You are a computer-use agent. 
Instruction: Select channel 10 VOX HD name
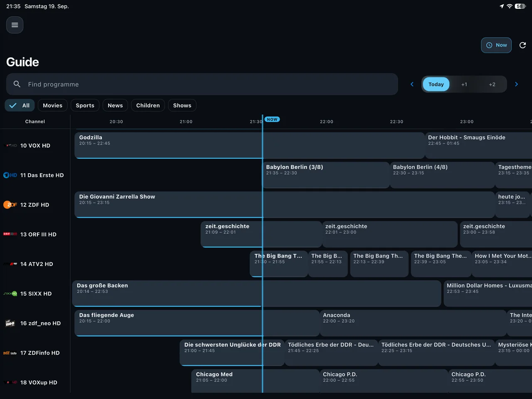click(x=35, y=145)
